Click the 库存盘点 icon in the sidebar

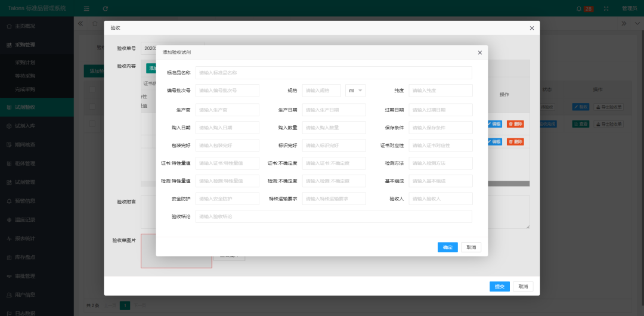pos(9,257)
